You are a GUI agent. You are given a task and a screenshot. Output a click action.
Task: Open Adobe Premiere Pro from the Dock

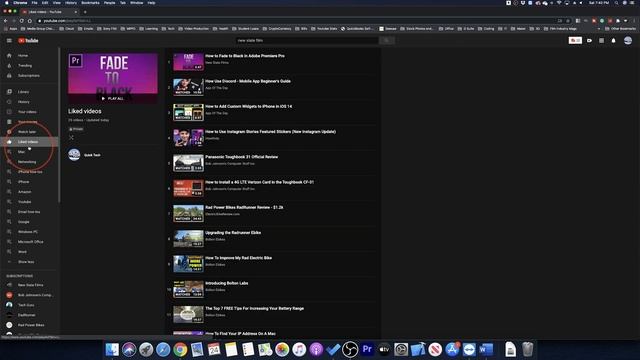pyautogui.click(x=367, y=349)
